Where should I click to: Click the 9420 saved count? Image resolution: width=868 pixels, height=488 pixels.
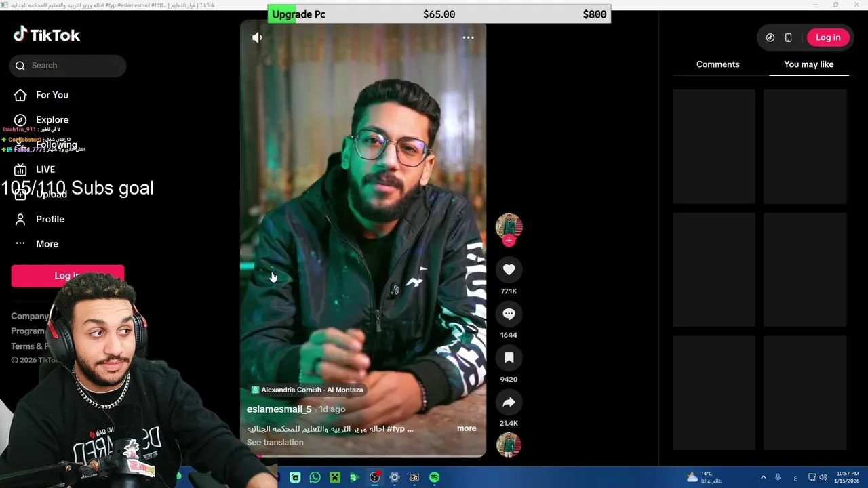509,380
